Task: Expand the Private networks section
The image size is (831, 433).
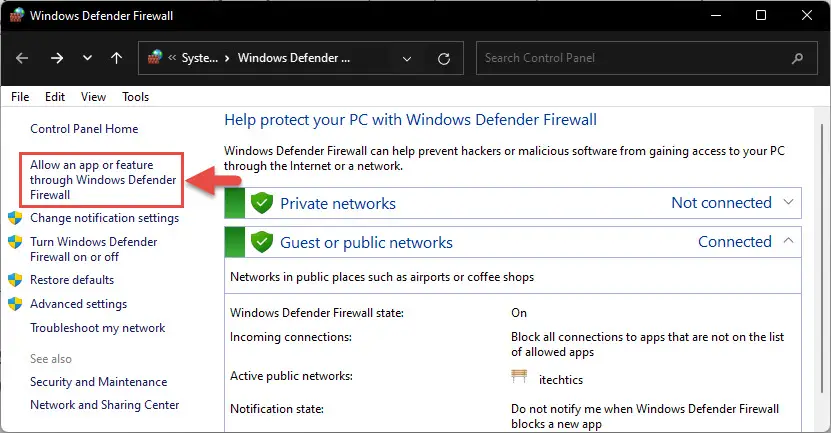Action: (789, 202)
